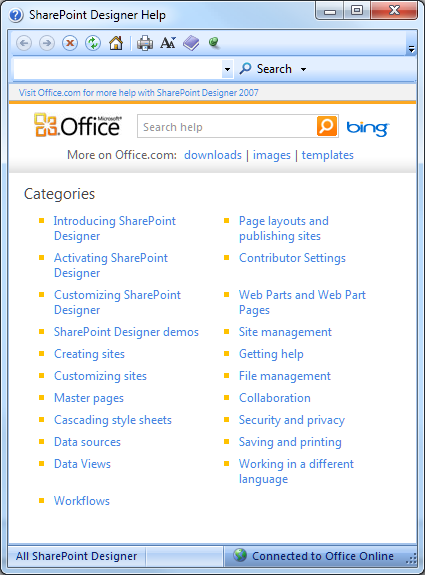Go to the Help home page
This screenshot has width=425, height=575.
(116, 43)
